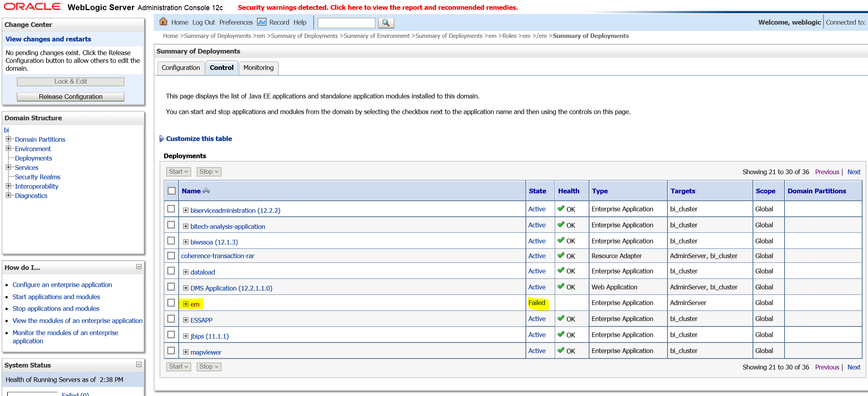Click the toolbar search input field
The image size is (868, 396).
[346, 23]
